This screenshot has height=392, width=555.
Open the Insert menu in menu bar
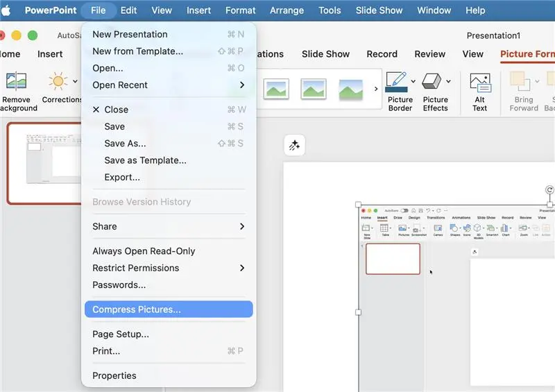coord(198,10)
